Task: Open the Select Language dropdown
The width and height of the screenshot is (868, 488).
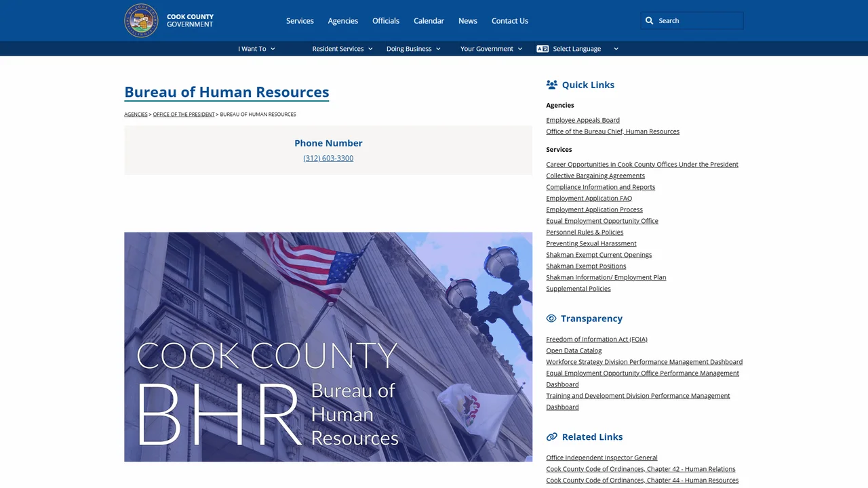Action: (578, 49)
